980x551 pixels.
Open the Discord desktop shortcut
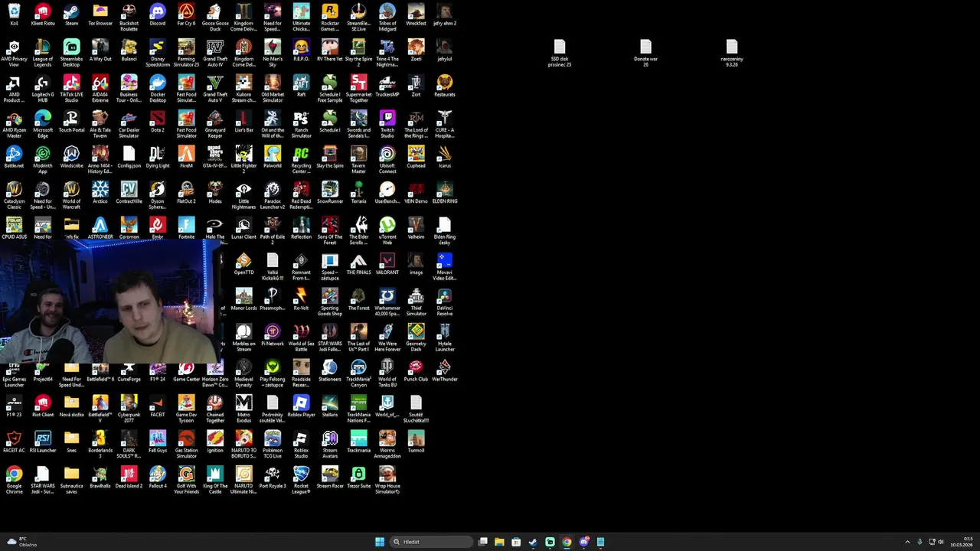pyautogui.click(x=158, y=15)
